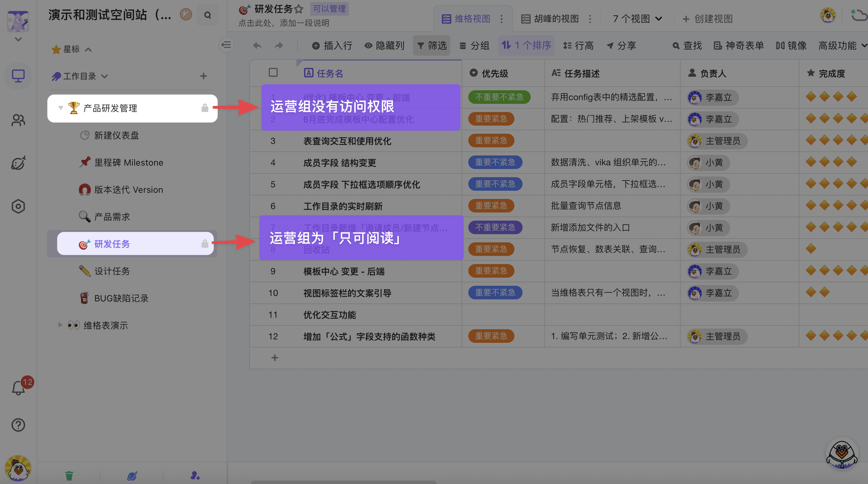Click the 重要紧急 tag in row 3
Screen dimensions: 868x484
[491, 141]
